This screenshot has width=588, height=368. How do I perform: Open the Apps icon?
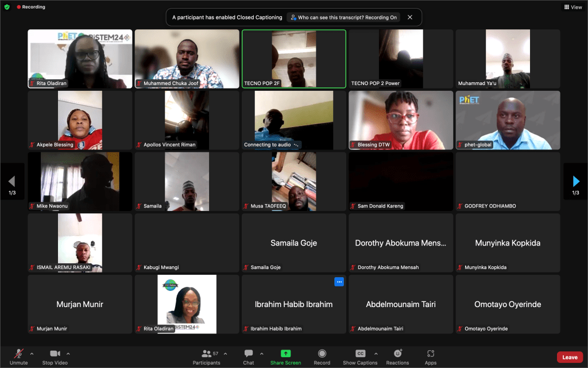pyautogui.click(x=431, y=354)
